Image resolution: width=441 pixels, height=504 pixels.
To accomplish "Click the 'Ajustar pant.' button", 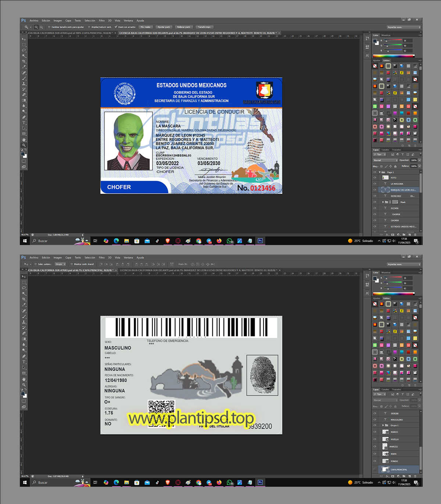I will point(164,27).
